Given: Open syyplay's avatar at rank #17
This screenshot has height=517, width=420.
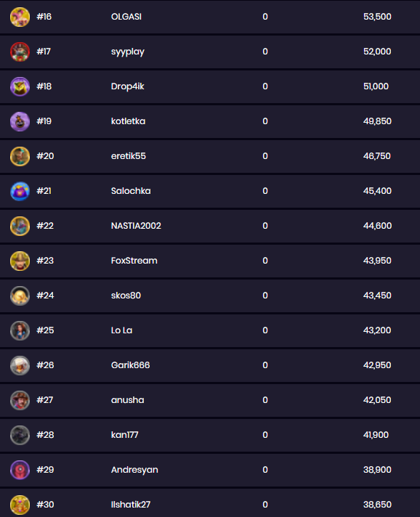Looking at the screenshot, I should (20, 52).
